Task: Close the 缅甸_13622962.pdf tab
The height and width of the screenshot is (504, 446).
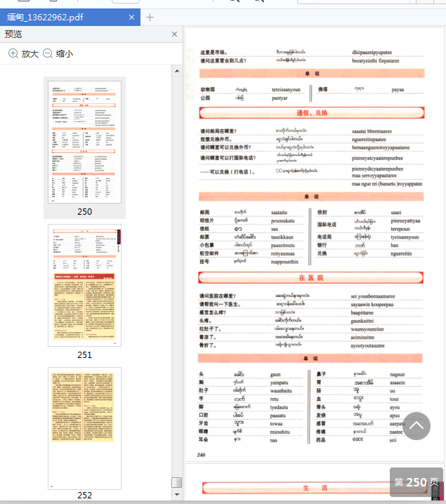Action: coord(131,17)
